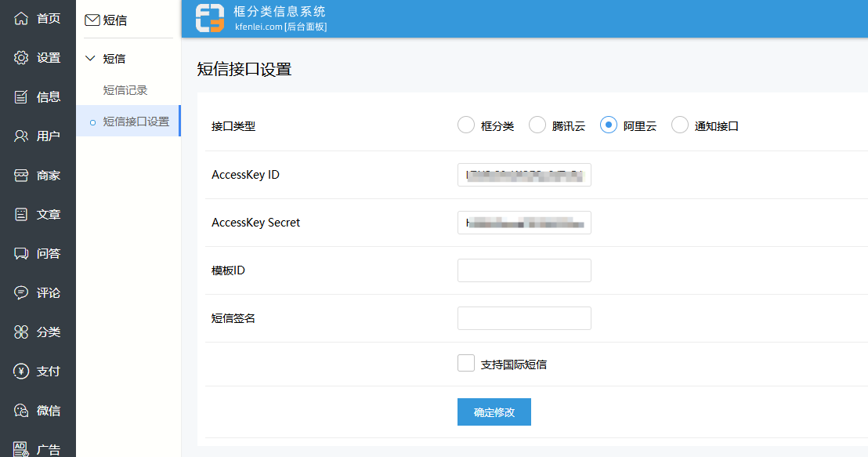Screen dimensions: 868x457
Task: Open Articles (文章) document icon
Action: point(21,214)
